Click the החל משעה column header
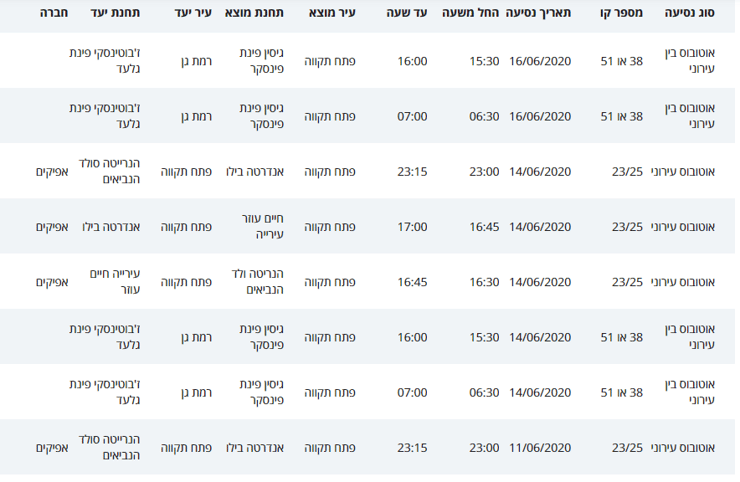Viewport: 740px width, 482px height. tap(471, 13)
